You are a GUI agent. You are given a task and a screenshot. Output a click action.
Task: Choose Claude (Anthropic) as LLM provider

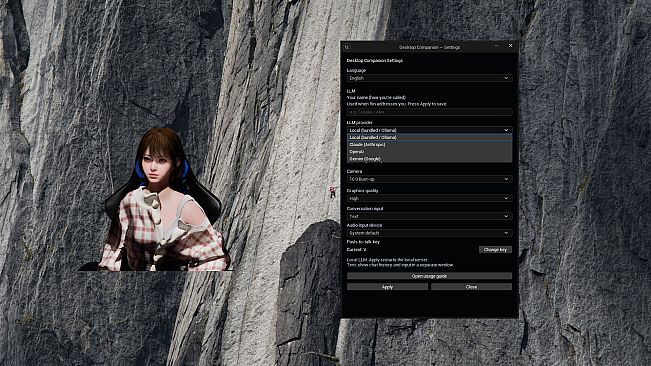click(x=429, y=144)
